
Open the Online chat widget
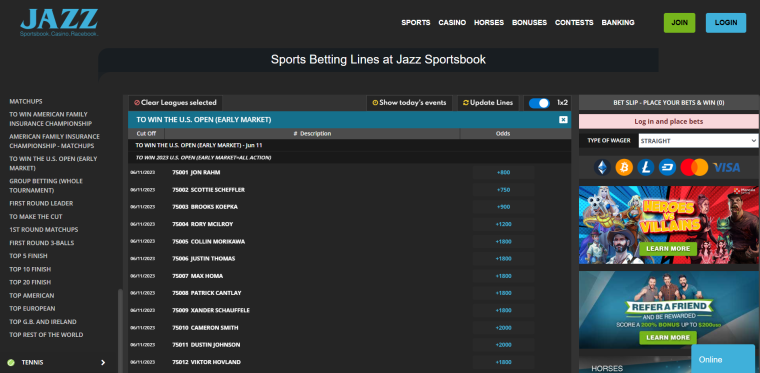[x=723, y=359]
